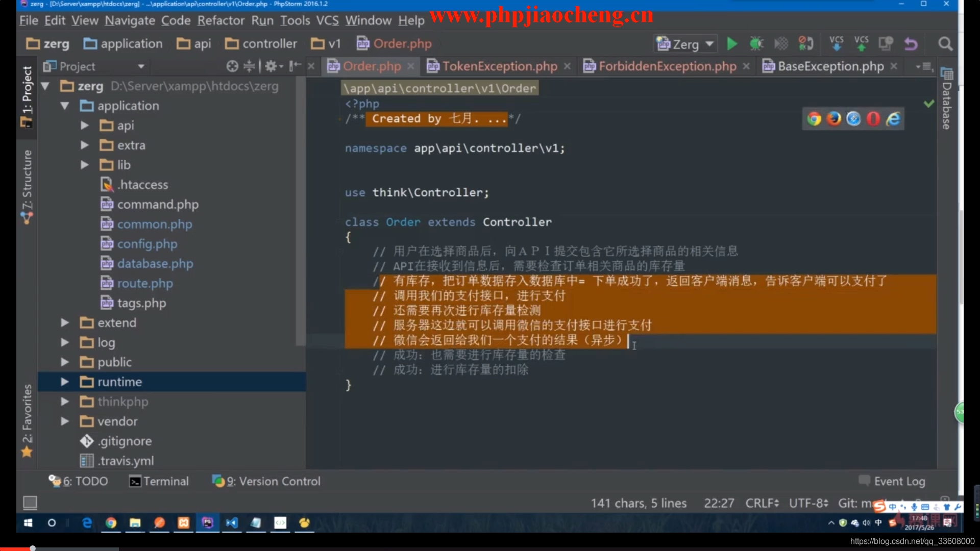
Task: Open the Zerg run configuration dropdown
Action: pyautogui.click(x=685, y=44)
